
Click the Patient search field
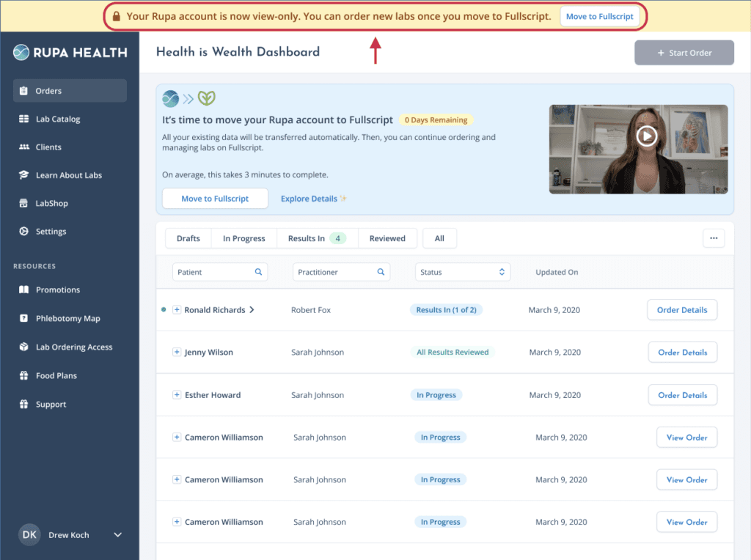pos(220,272)
